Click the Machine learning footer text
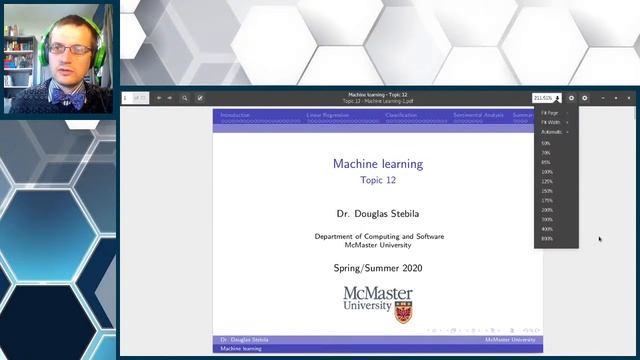 (x=241, y=349)
